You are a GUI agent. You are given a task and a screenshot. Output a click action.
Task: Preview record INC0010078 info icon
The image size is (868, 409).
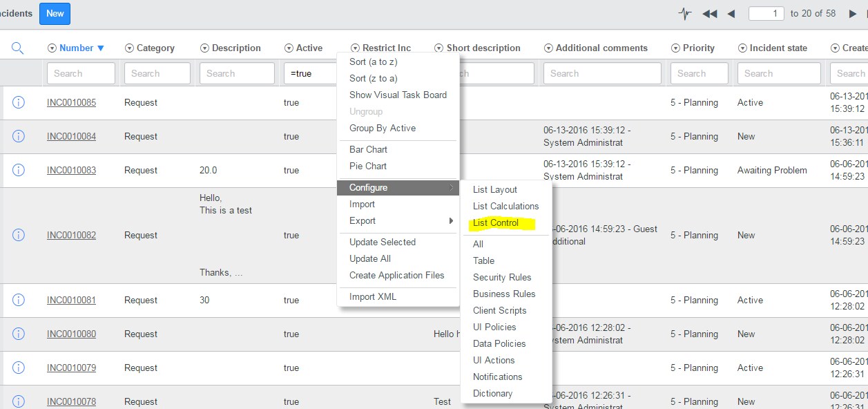pos(19,401)
